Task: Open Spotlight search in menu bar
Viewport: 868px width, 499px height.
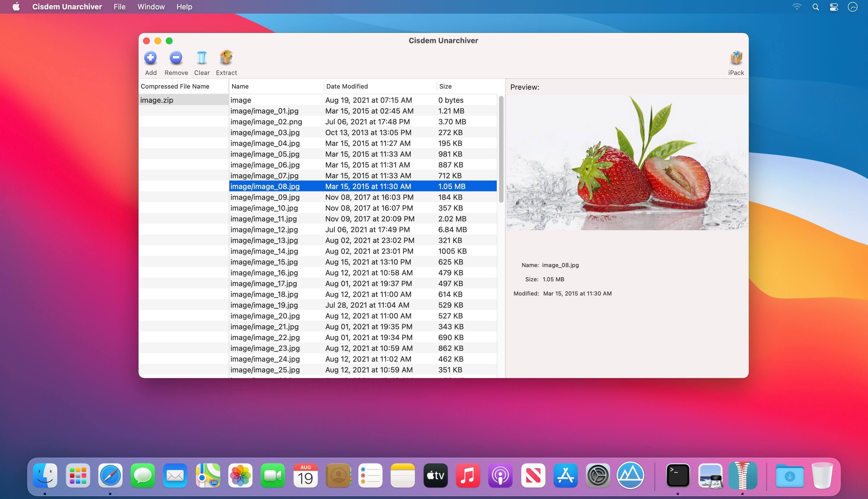Action: pyautogui.click(x=815, y=7)
